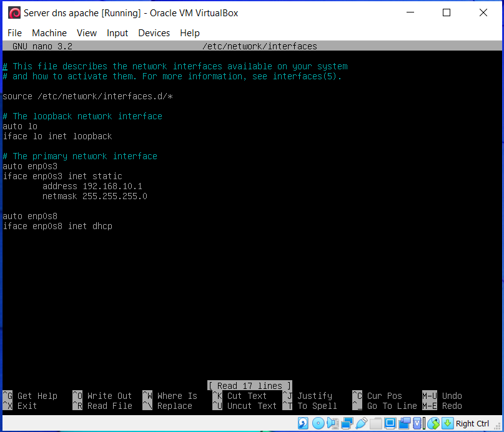Click the ^K Cut Text shortcut
This screenshot has width=504, height=432.
240,396
